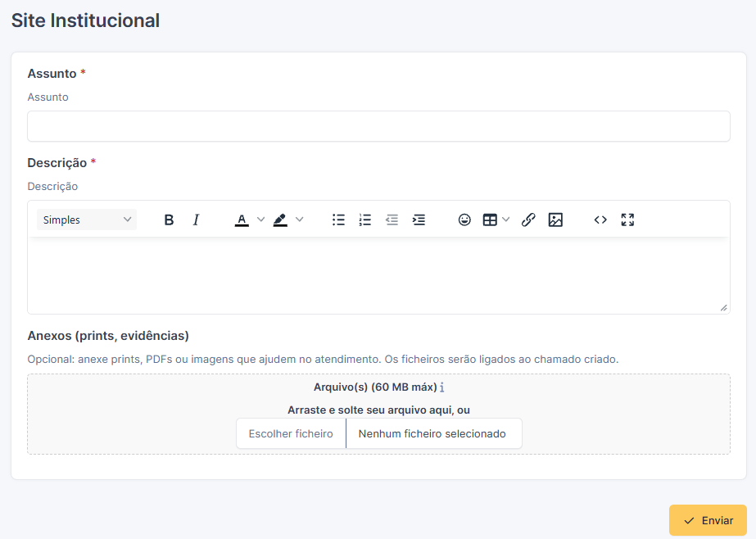The width and height of the screenshot is (756, 539).
Task: Insert a numbered list
Action: point(365,220)
